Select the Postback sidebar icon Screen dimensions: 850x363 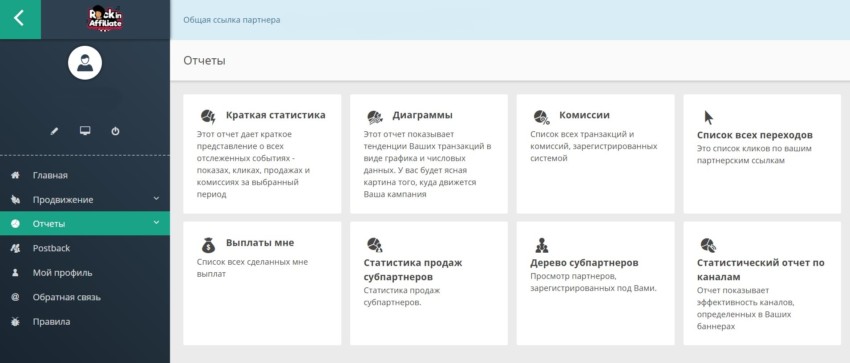tap(15, 248)
